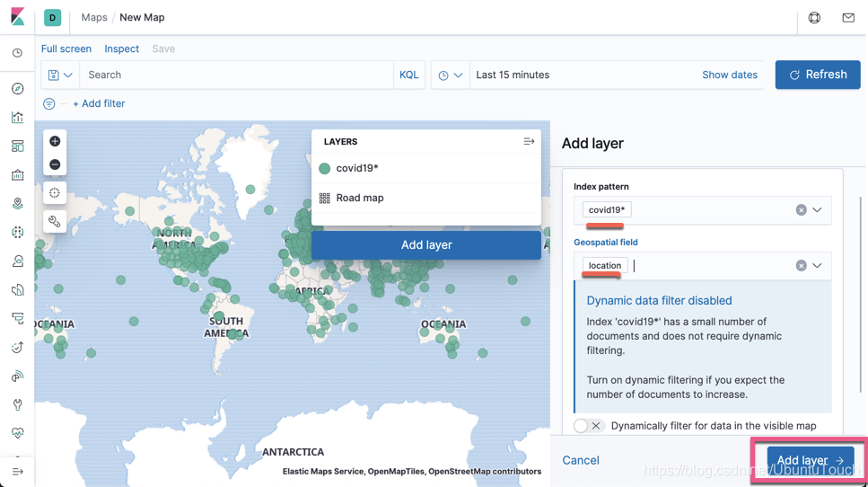Zoom out on the map with minus
This screenshot has width=868, height=487.
pos(55,164)
